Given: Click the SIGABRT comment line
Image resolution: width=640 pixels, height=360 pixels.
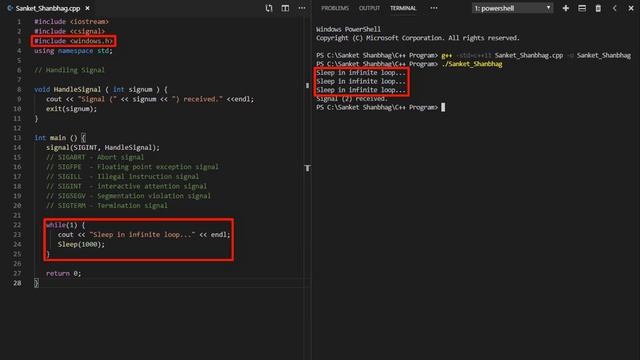Looking at the screenshot, I should click(x=95, y=157).
